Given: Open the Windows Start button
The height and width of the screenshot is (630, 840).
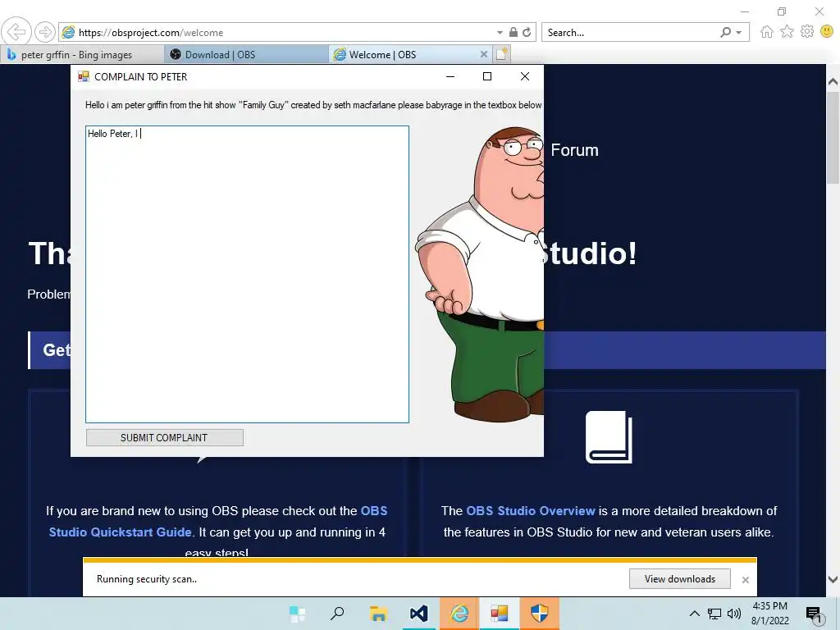Looking at the screenshot, I should 297,614.
